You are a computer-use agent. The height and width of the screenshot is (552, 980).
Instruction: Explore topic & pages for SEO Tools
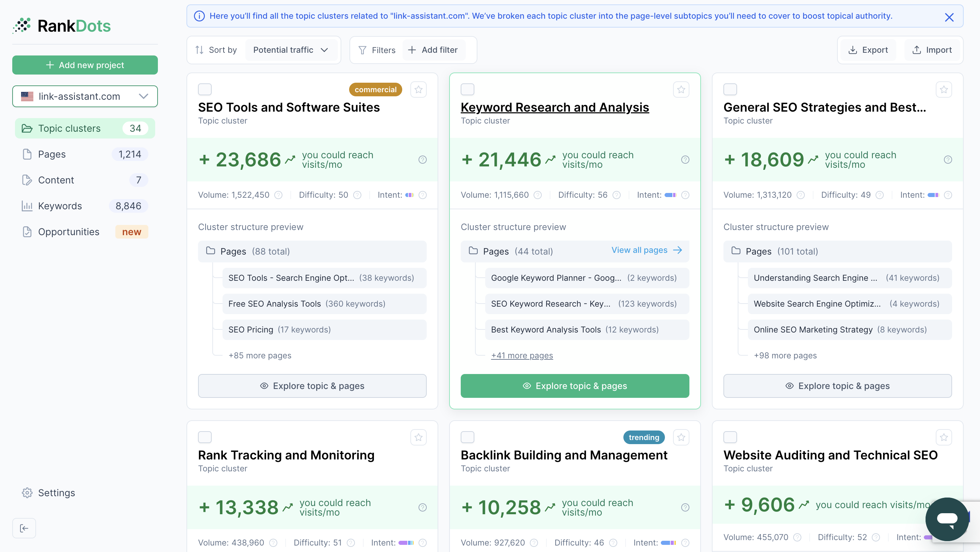[x=312, y=386]
